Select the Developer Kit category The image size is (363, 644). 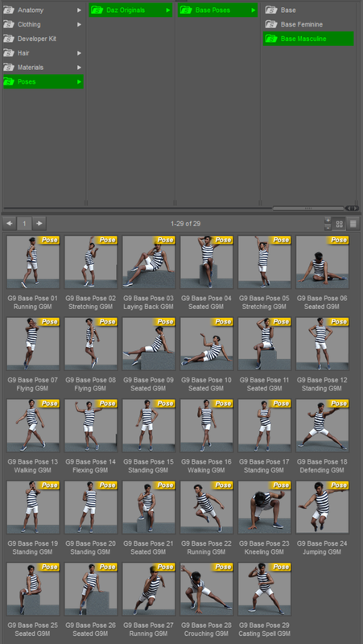point(43,39)
